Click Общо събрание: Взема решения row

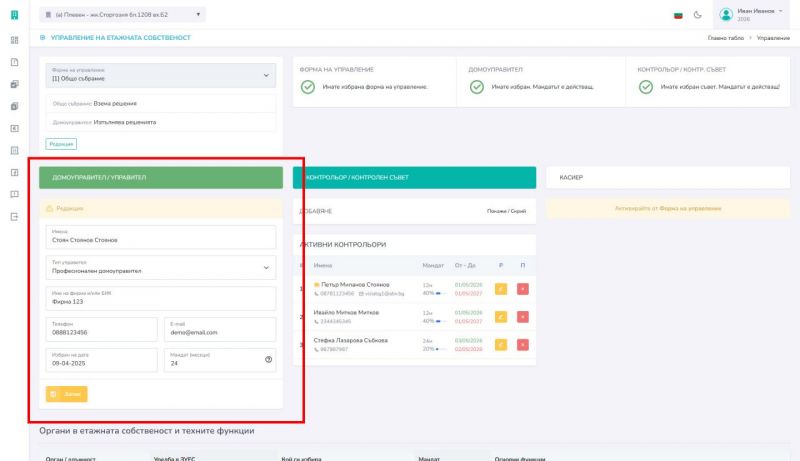click(161, 104)
